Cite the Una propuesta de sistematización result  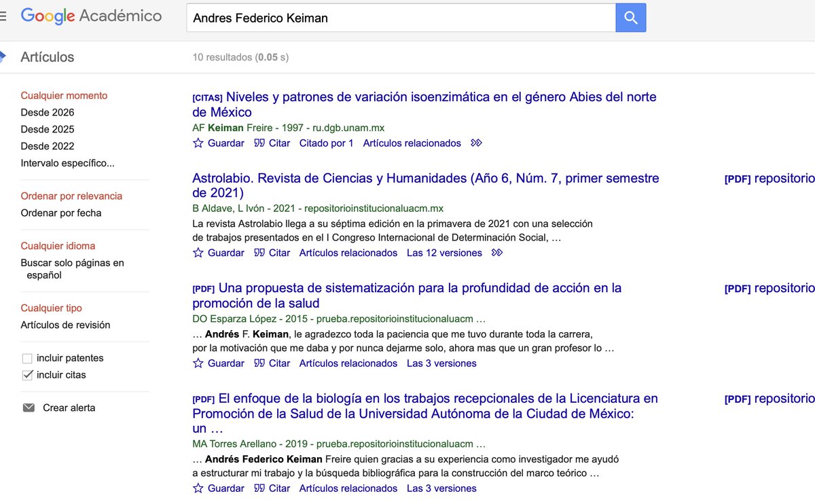pos(272,363)
